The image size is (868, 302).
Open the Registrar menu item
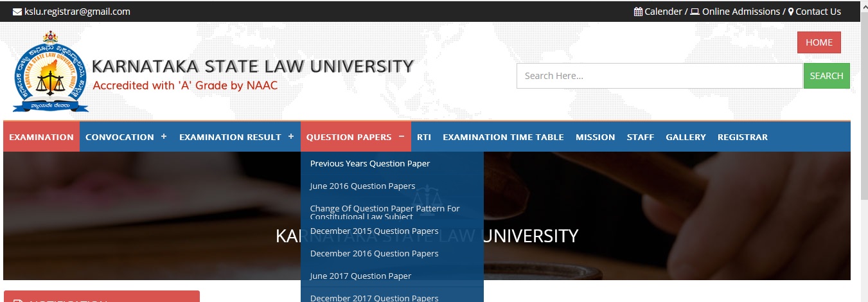click(x=743, y=137)
